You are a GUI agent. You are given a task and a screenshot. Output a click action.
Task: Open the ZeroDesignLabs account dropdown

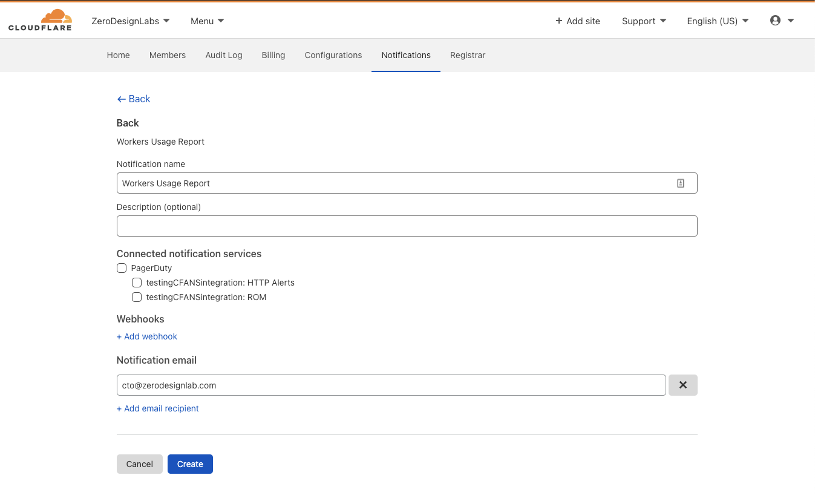[131, 21]
